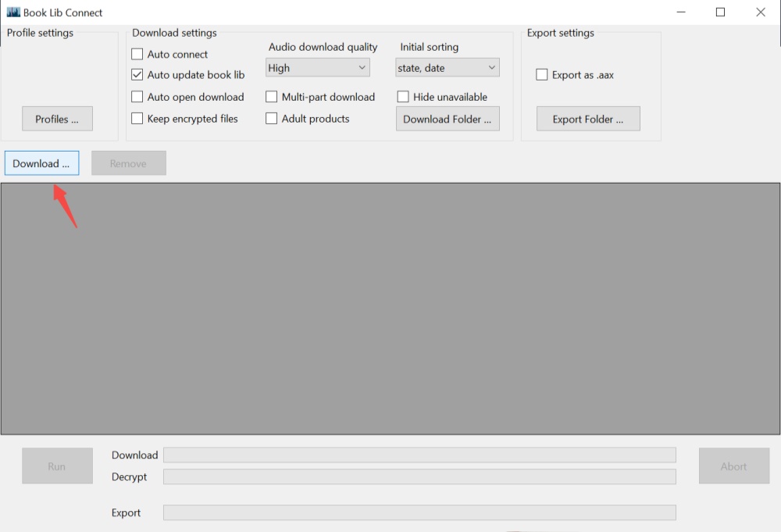Click the Decrypt label text
Image resolution: width=781 pixels, height=532 pixels.
[129, 477]
